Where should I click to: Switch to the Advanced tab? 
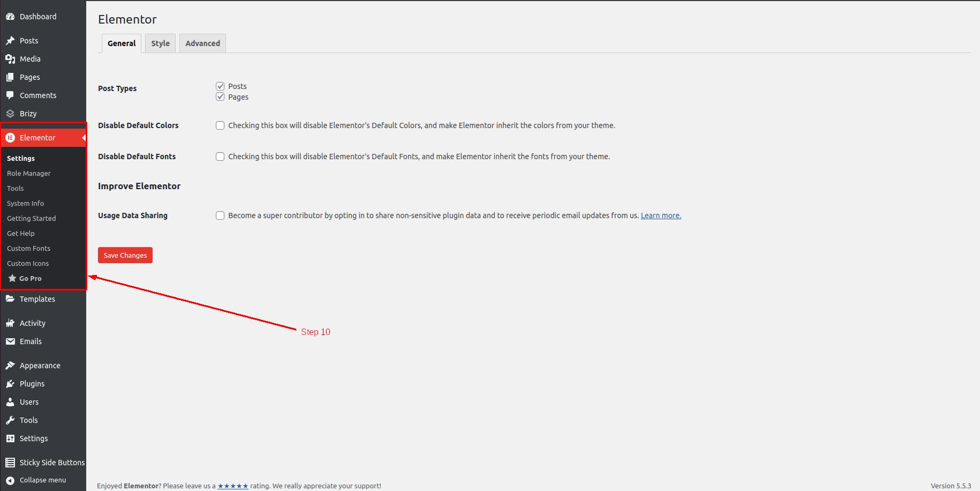pyautogui.click(x=202, y=43)
